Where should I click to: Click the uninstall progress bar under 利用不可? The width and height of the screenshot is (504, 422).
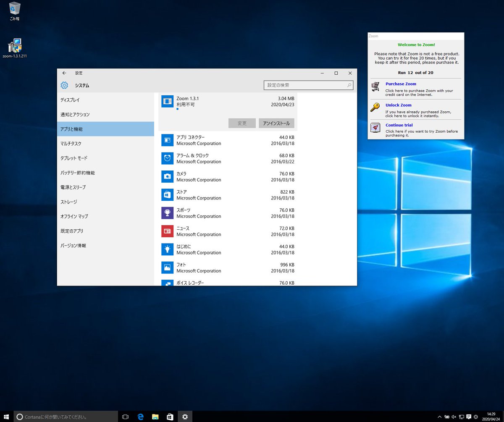pos(178,109)
